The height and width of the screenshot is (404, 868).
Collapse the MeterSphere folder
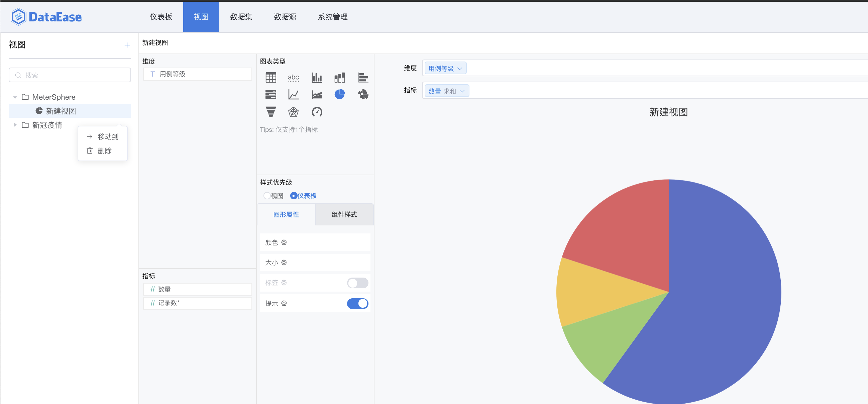[x=15, y=97]
